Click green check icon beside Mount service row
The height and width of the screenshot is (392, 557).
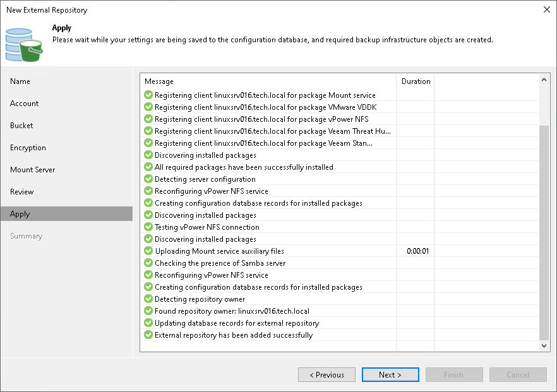pos(148,95)
